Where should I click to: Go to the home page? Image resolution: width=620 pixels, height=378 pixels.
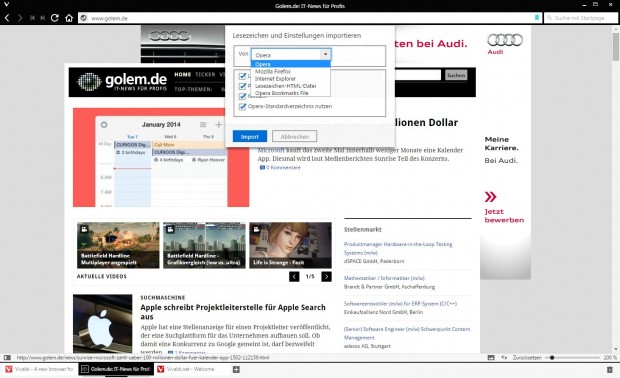(69, 18)
